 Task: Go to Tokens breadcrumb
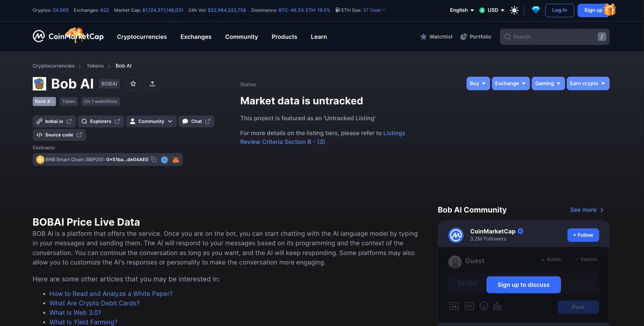(x=95, y=66)
